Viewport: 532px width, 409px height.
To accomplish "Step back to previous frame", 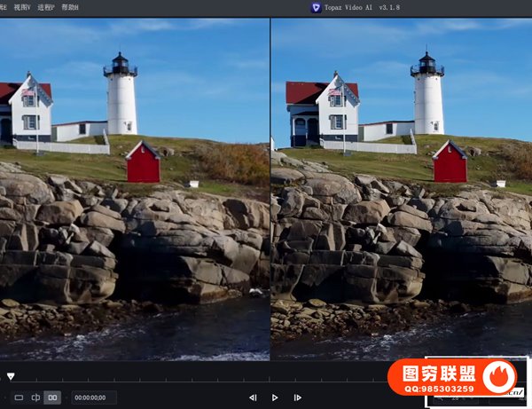I will 253,398.
